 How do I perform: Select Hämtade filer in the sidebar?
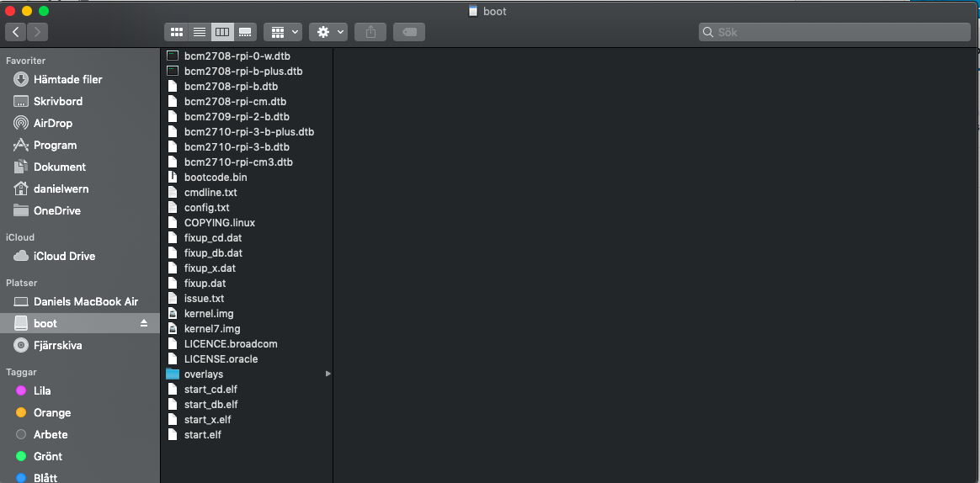(67, 79)
